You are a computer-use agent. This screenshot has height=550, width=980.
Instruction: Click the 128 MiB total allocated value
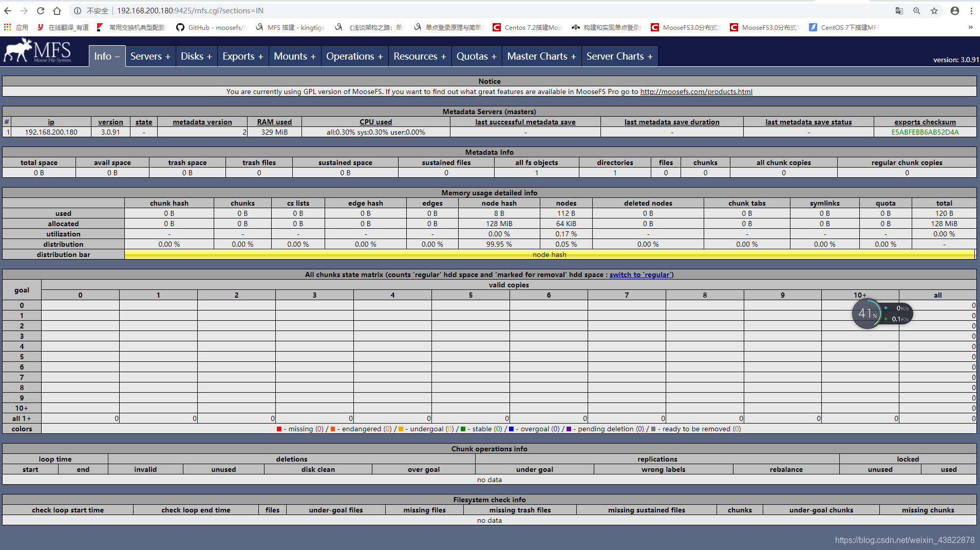click(x=944, y=224)
